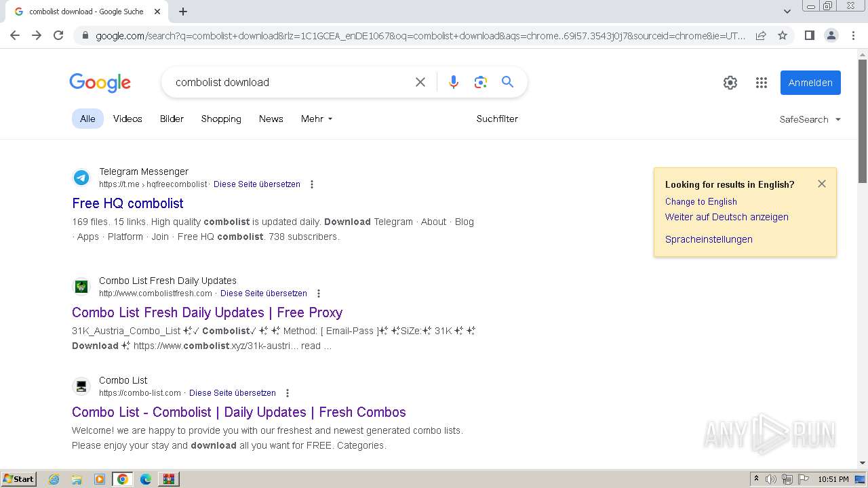Open the Chrome profile icon
The image size is (868, 488).
click(831, 35)
